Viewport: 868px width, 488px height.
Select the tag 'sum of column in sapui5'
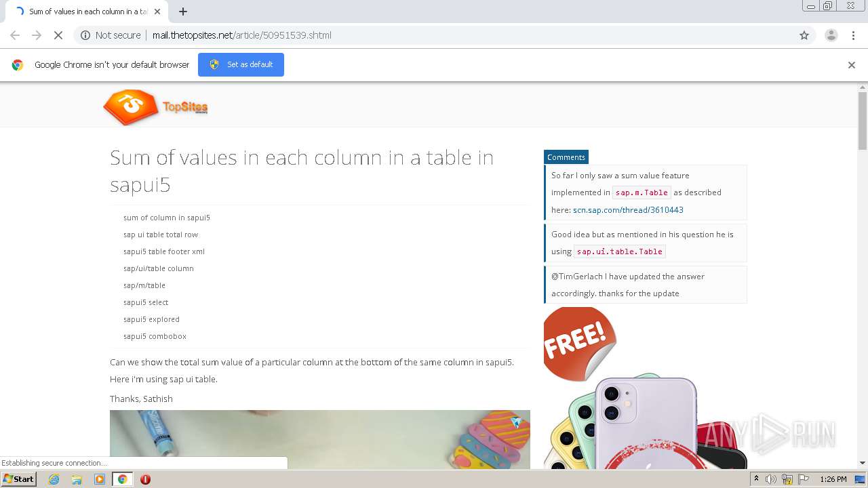(167, 218)
